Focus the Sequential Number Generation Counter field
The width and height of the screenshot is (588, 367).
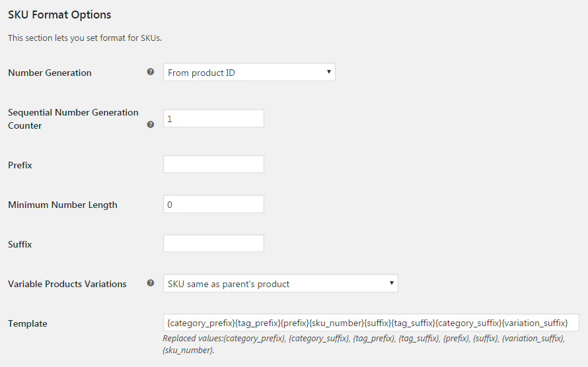[x=213, y=118]
